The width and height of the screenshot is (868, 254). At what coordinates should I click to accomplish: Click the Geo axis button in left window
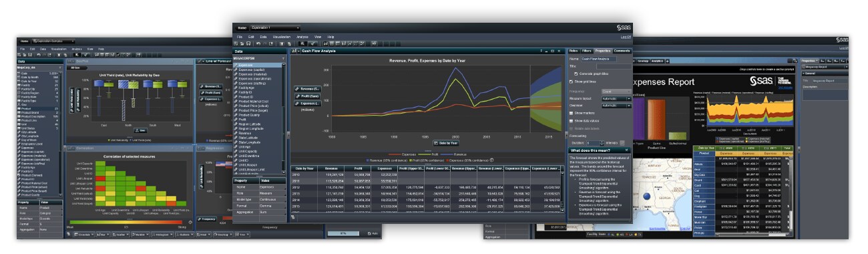coord(140,130)
